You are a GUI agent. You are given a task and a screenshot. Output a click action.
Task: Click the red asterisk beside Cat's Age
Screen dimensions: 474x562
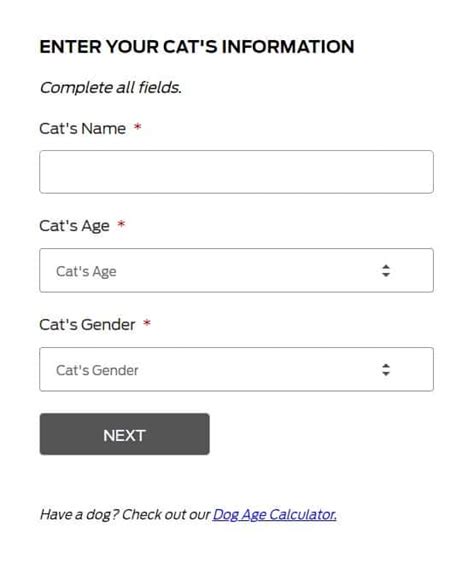point(121,224)
